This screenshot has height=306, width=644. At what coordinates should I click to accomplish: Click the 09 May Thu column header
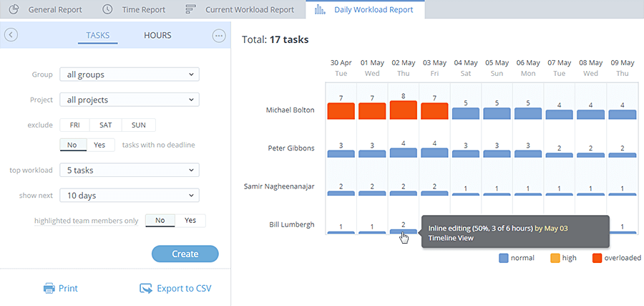622,68
